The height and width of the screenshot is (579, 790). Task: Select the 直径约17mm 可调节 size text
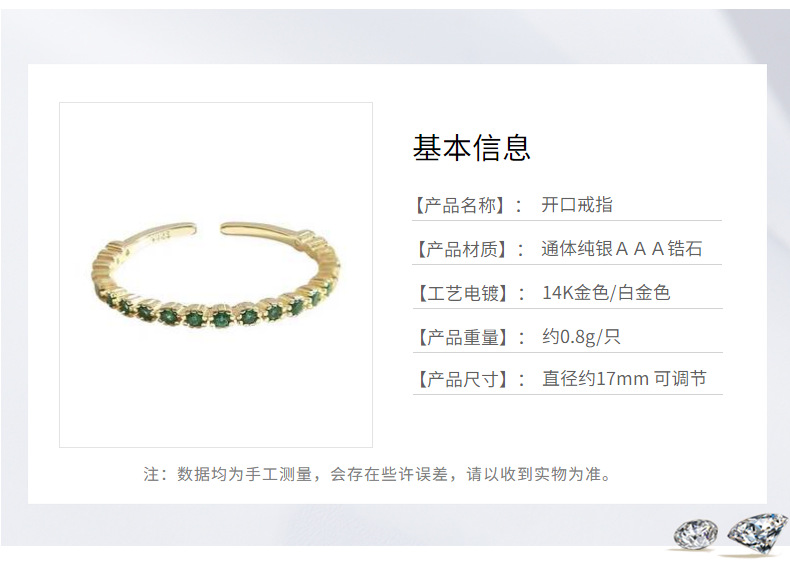point(624,378)
